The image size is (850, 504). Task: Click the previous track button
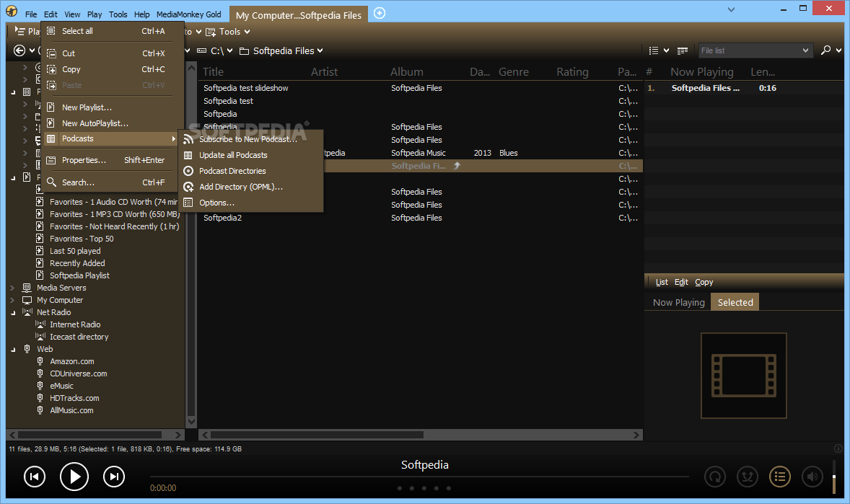tap(34, 477)
